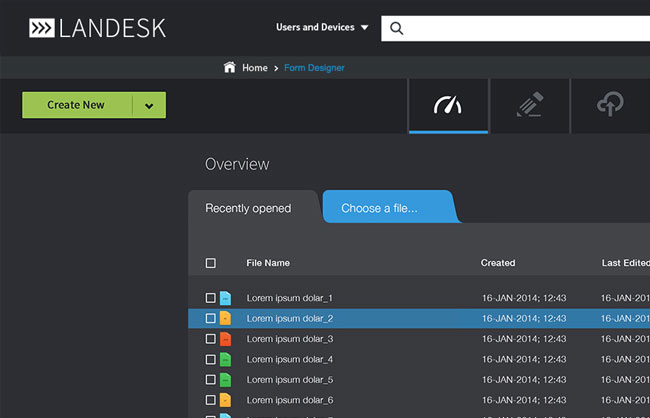
Task: Open the dashboard gauge icon tab
Action: click(x=448, y=105)
